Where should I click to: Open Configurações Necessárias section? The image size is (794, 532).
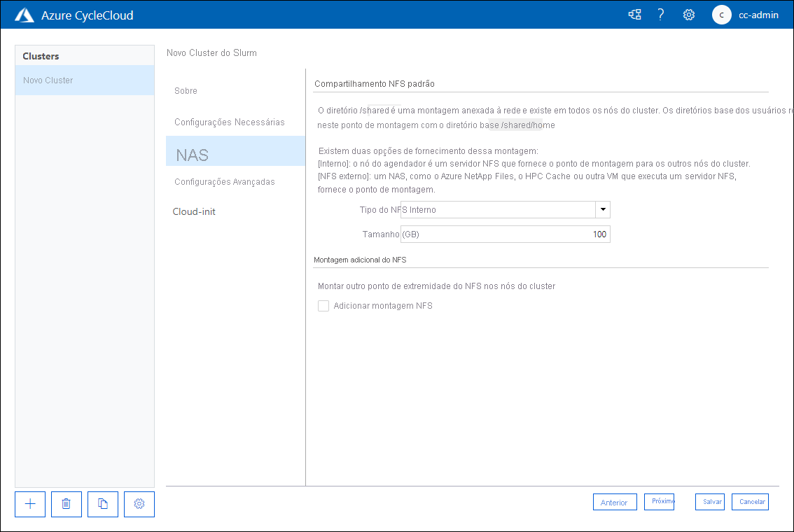(x=229, y=121)
